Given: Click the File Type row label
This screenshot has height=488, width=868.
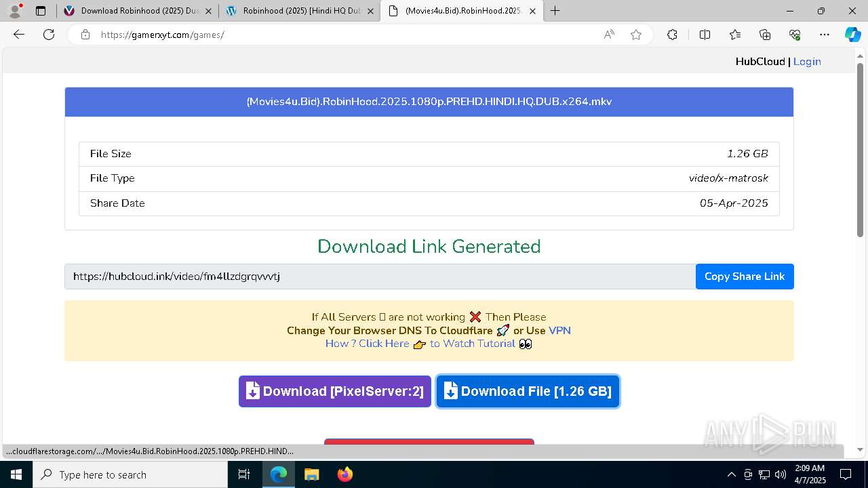Looking at the screenshot, I should pos(113,178).
